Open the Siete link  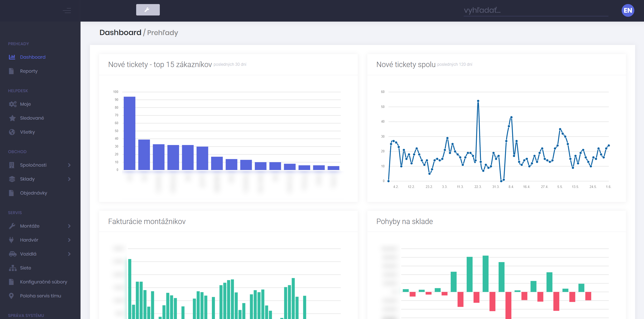[x=26, y=268]
